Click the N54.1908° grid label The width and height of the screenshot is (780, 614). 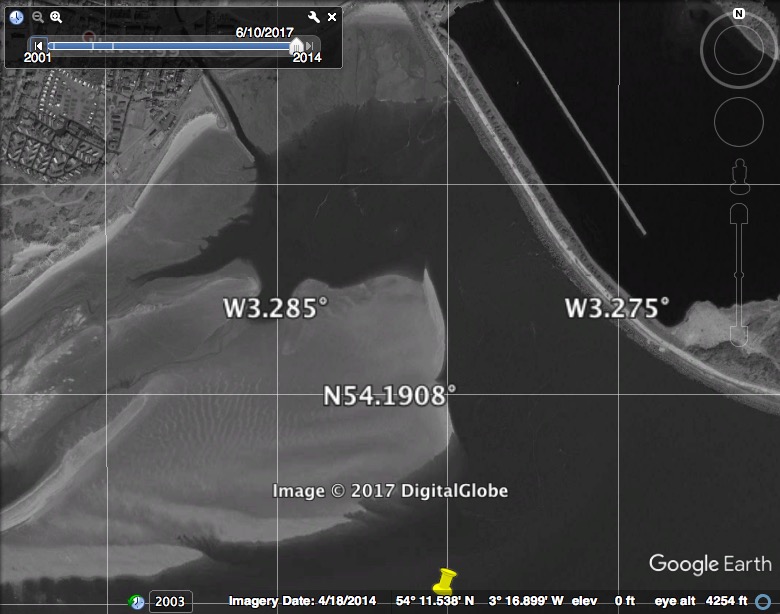pos(390,396)
